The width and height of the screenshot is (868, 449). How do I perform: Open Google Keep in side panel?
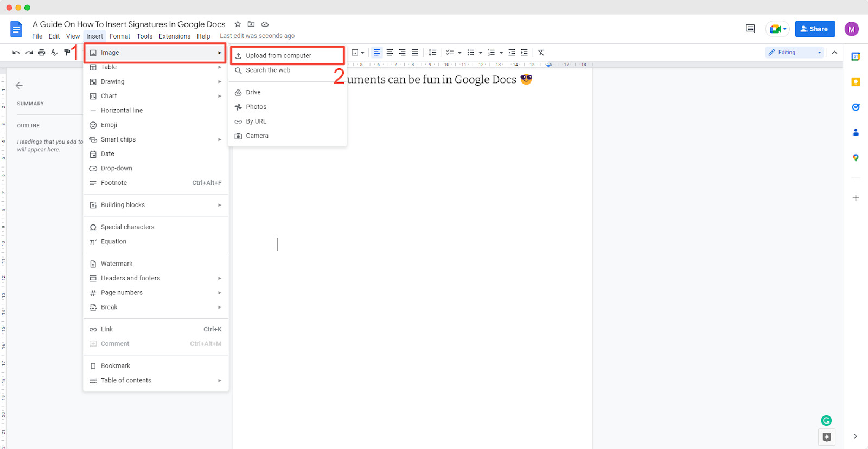tap(856, 82)
